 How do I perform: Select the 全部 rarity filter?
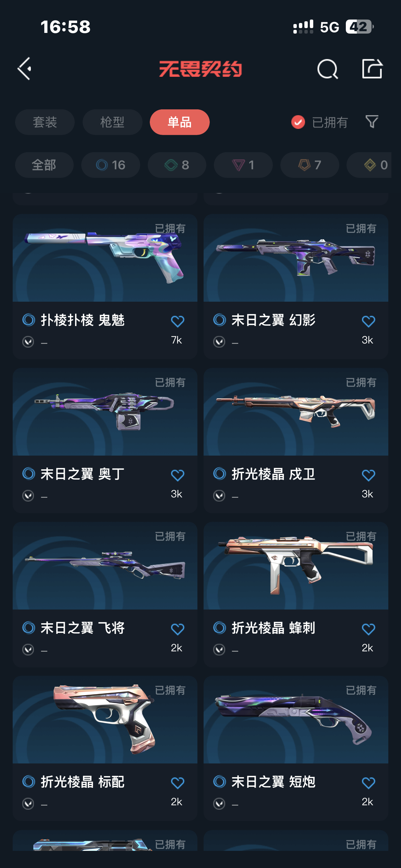[44, 165]
